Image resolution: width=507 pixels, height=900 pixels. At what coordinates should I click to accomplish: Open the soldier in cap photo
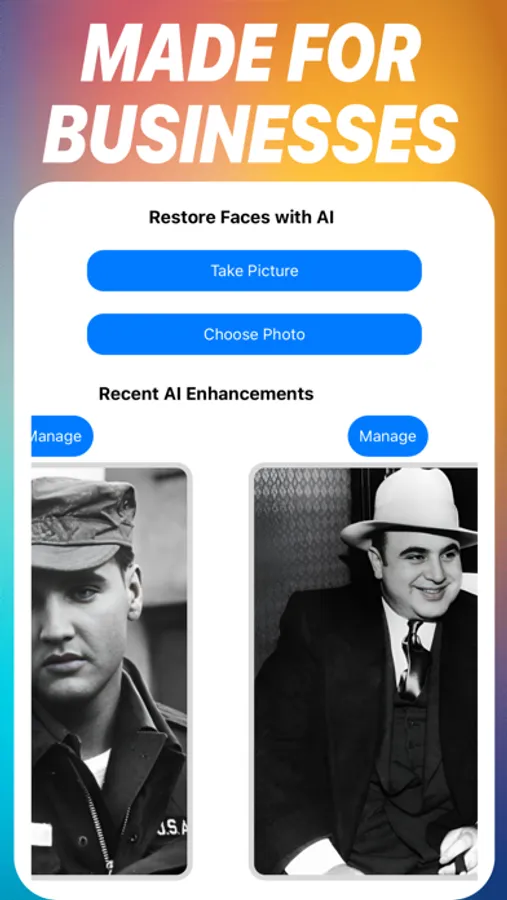pos(109,670)
